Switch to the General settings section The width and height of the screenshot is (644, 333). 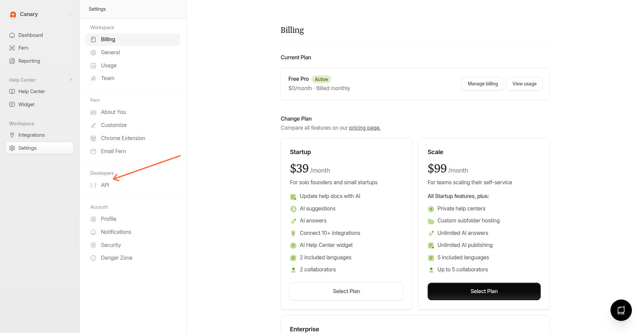click(x=110, y=52)
